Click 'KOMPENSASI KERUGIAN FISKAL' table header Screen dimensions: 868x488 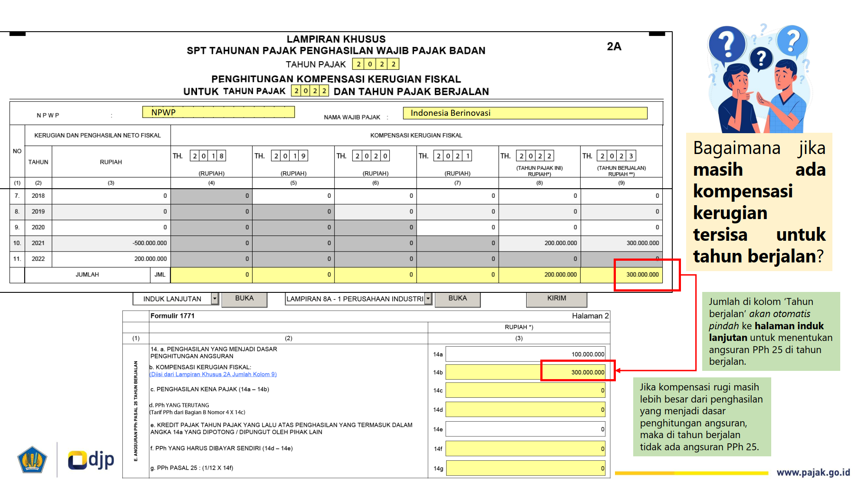[x=416, y=135]
